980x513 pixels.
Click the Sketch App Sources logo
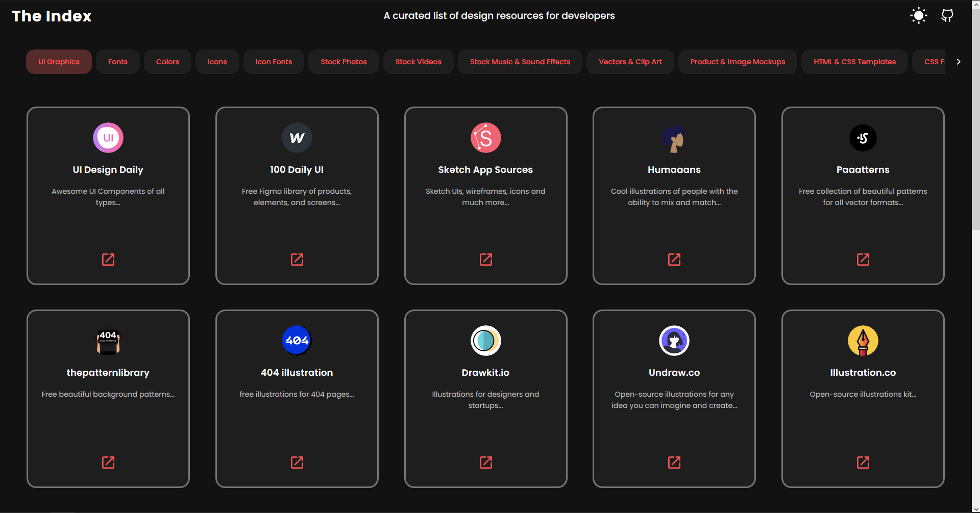pos(486,138)
